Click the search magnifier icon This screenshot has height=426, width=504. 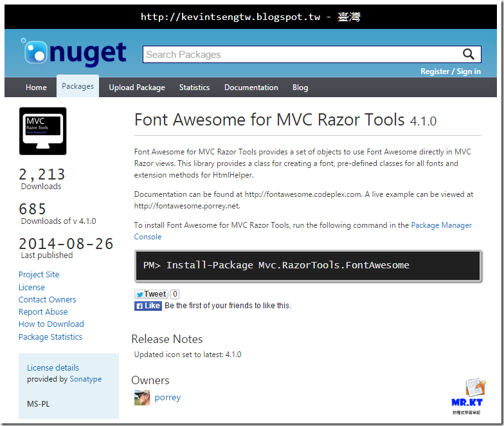[x=468, y=54]
